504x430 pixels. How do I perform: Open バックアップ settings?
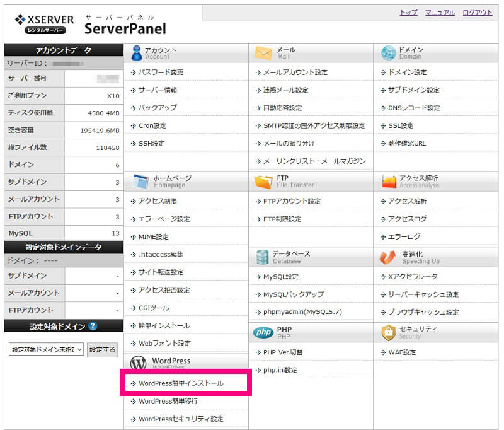157,108
